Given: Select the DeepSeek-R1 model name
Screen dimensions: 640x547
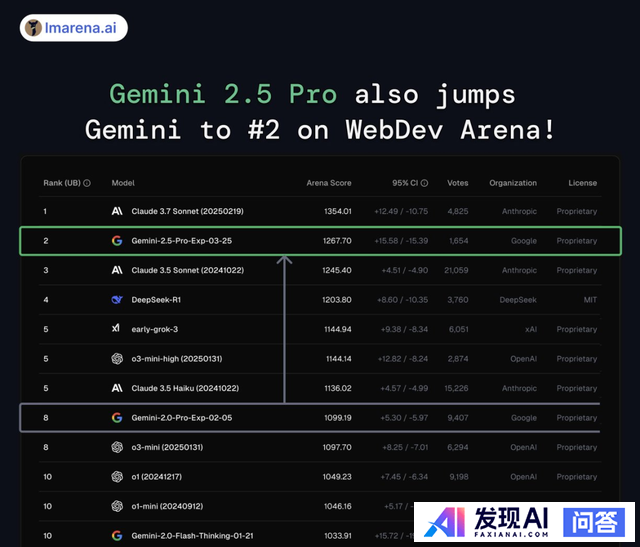Looking at the screenshot, I should click(156, 300).
